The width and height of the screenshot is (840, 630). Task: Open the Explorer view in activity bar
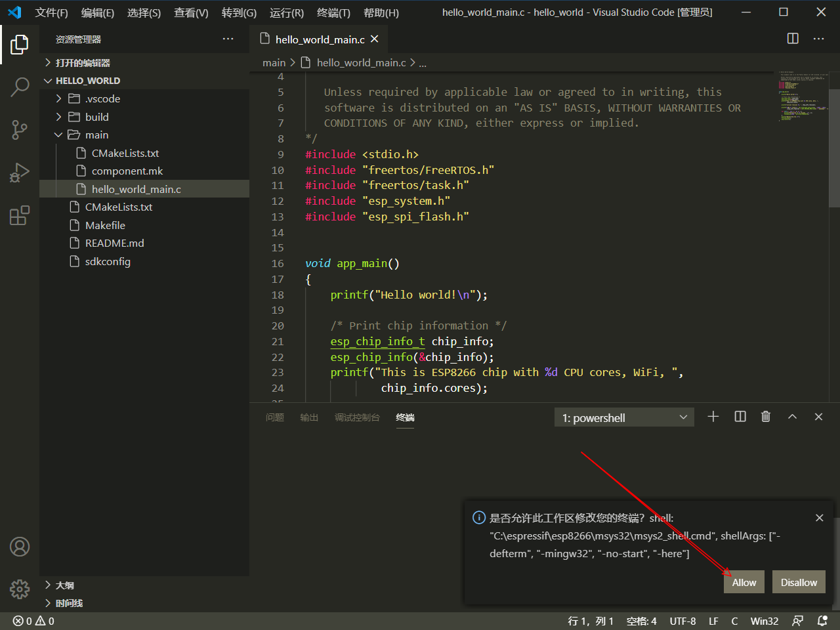20,45
